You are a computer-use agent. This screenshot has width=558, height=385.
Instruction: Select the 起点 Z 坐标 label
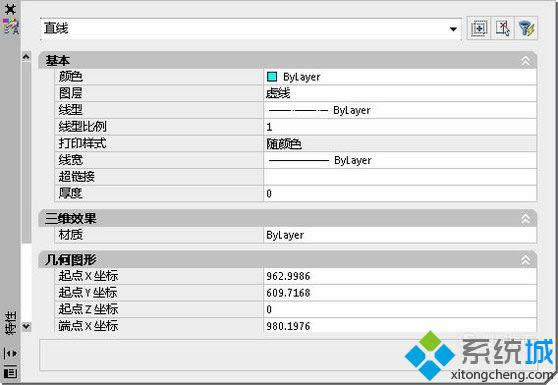[88, 309]
